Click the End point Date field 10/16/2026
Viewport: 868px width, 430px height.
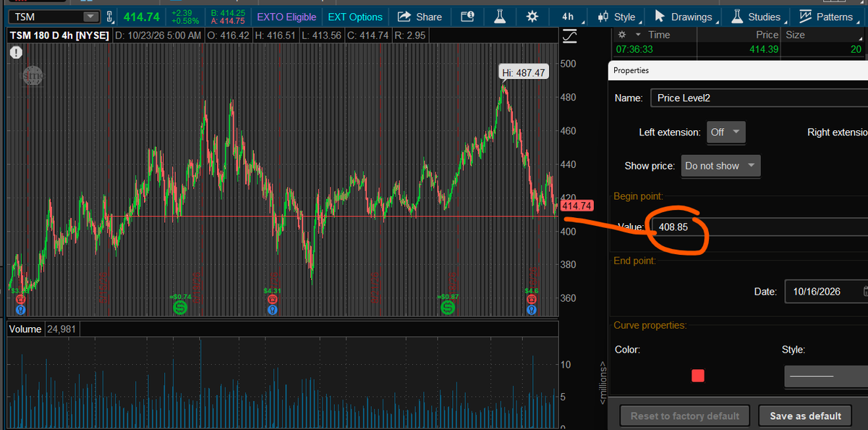click(x=826, y=292)
